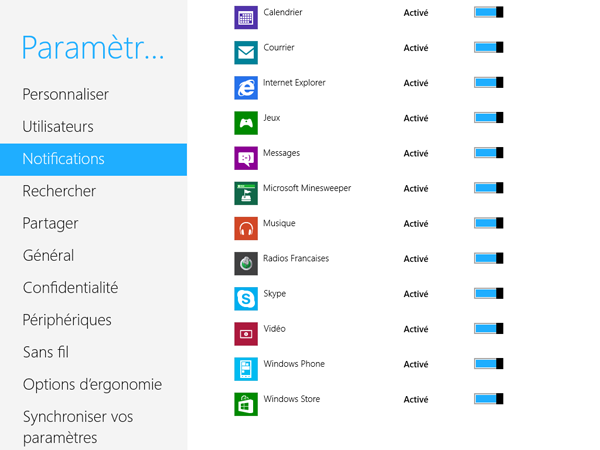Click the Paramètr... page title
Image resolution: width=600 pixels, height=450 pixels.
pyautogui.click(x=93, y=48)
